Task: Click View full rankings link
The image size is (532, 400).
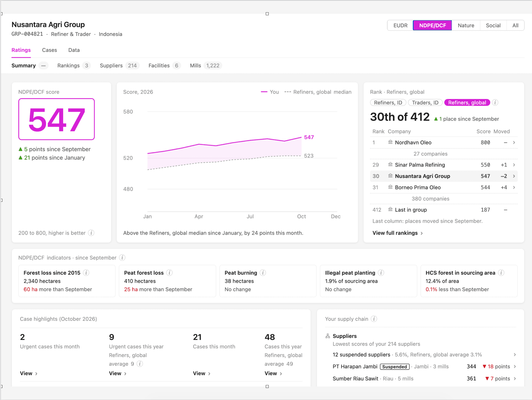Action: pos(398,233)
